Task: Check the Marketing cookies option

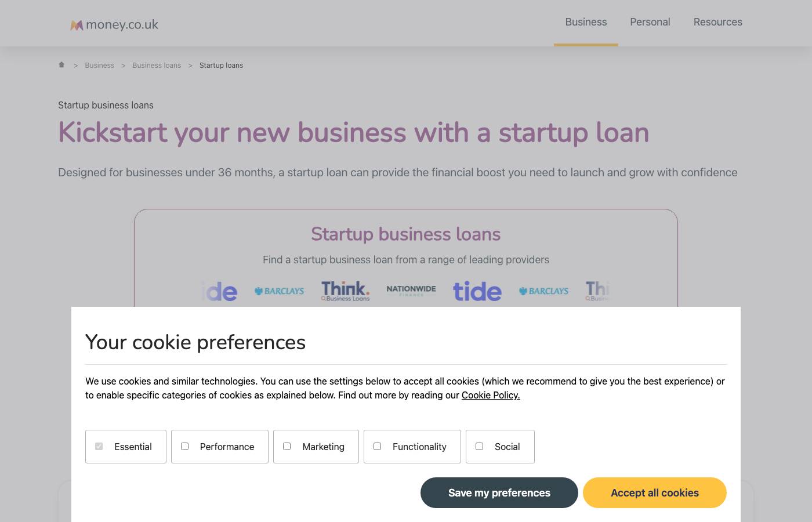Action: click(287, 446)
